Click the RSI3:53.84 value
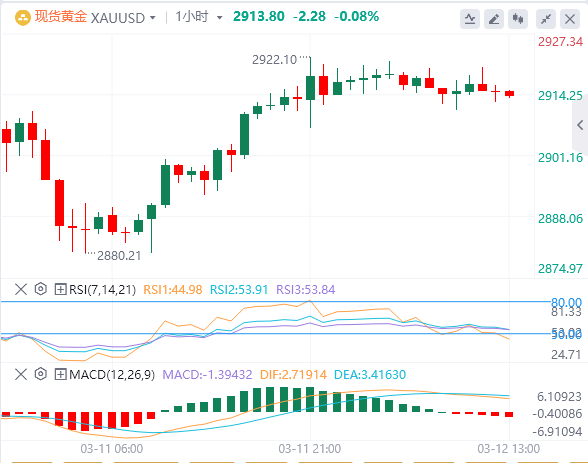 pyautogui.click(x=306, y=290)
